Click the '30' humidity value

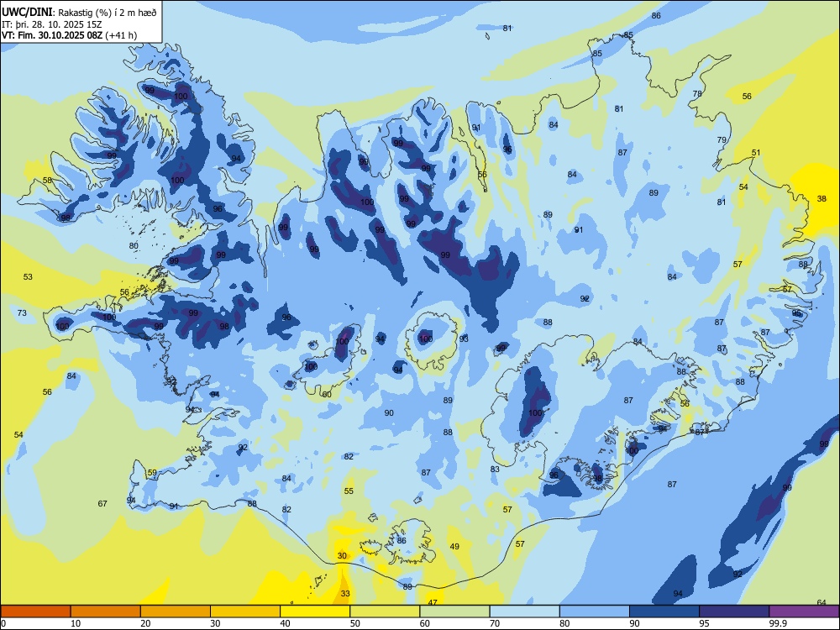click(342, 556)
